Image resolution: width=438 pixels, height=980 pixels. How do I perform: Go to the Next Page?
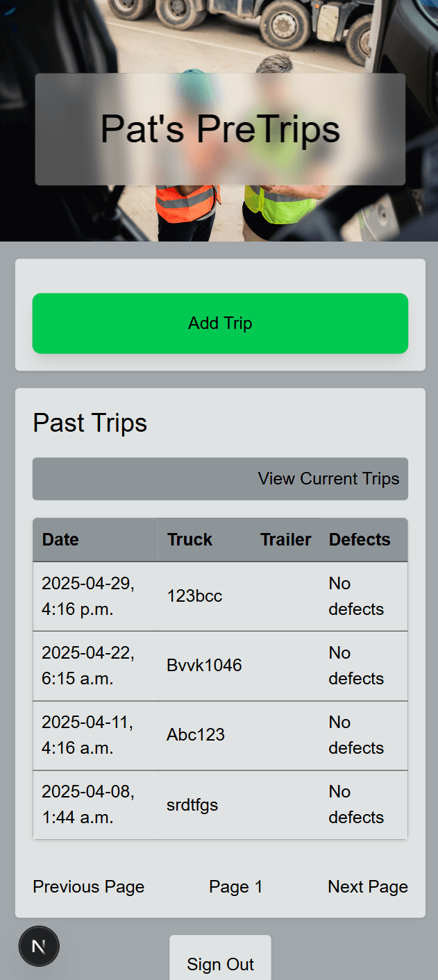368,887
